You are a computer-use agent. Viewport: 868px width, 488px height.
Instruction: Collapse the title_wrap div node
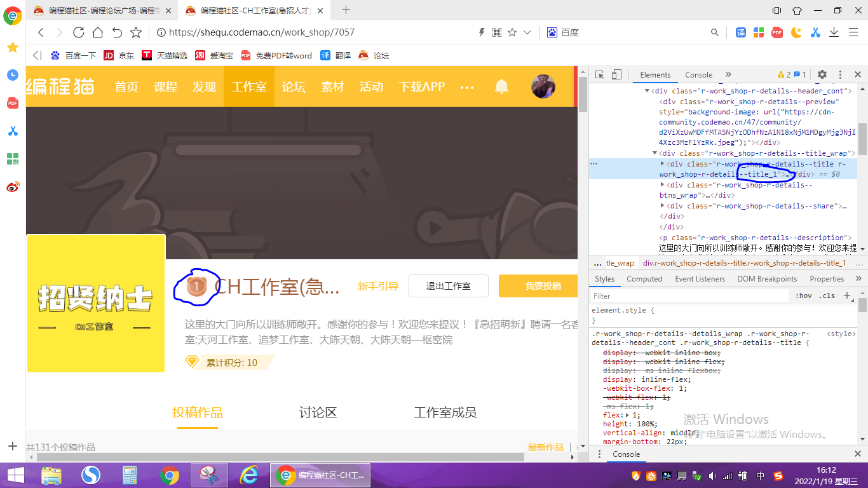pyautogui.click(x=655, y=153)
